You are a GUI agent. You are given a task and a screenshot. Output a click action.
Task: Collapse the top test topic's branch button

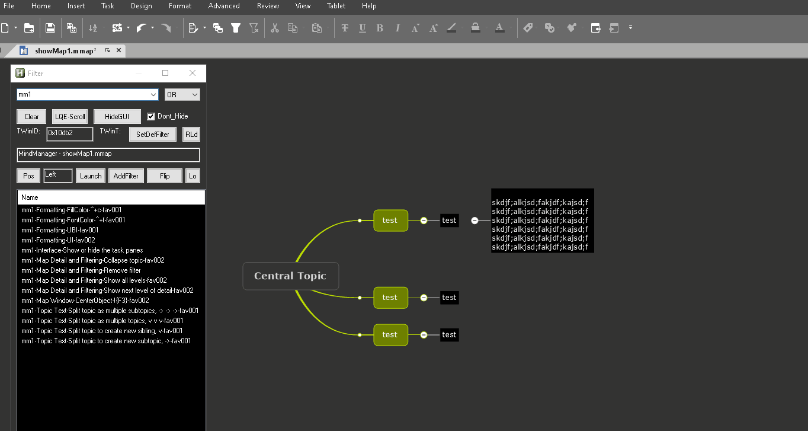click(x=424, y=221)
